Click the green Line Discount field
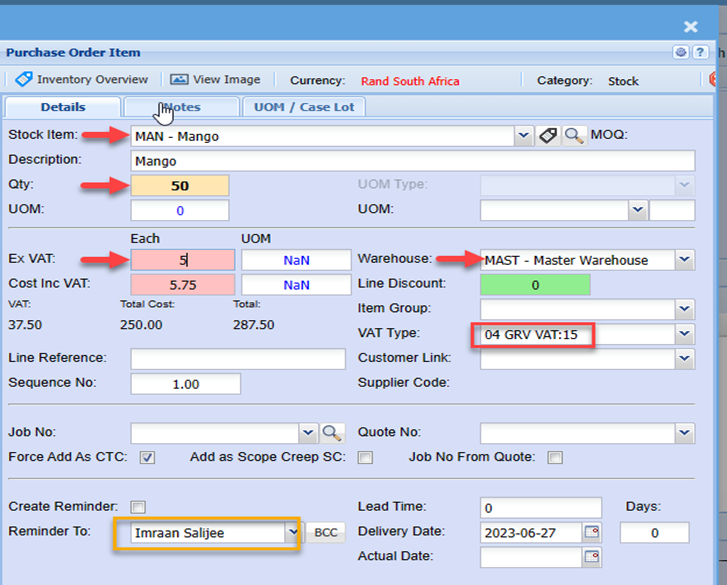 [535, 285]
